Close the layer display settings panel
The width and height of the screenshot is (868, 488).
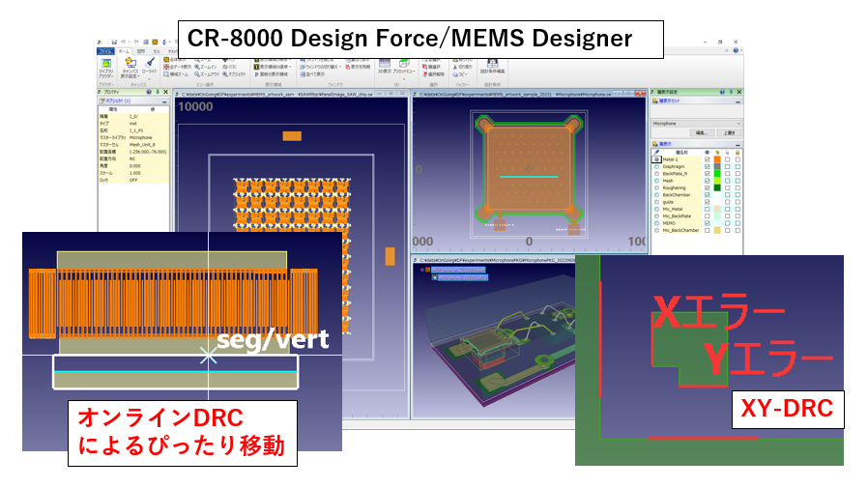point(739,92)
